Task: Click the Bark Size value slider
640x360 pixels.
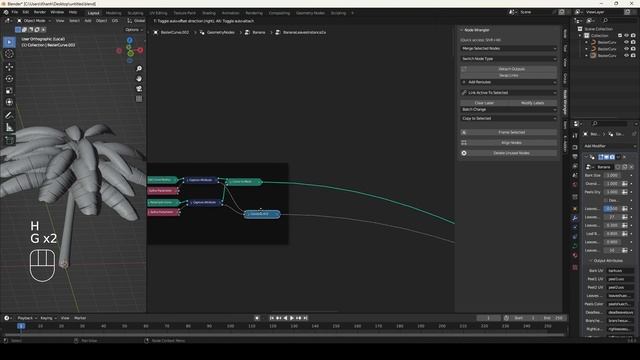Action: coord(612,176)
